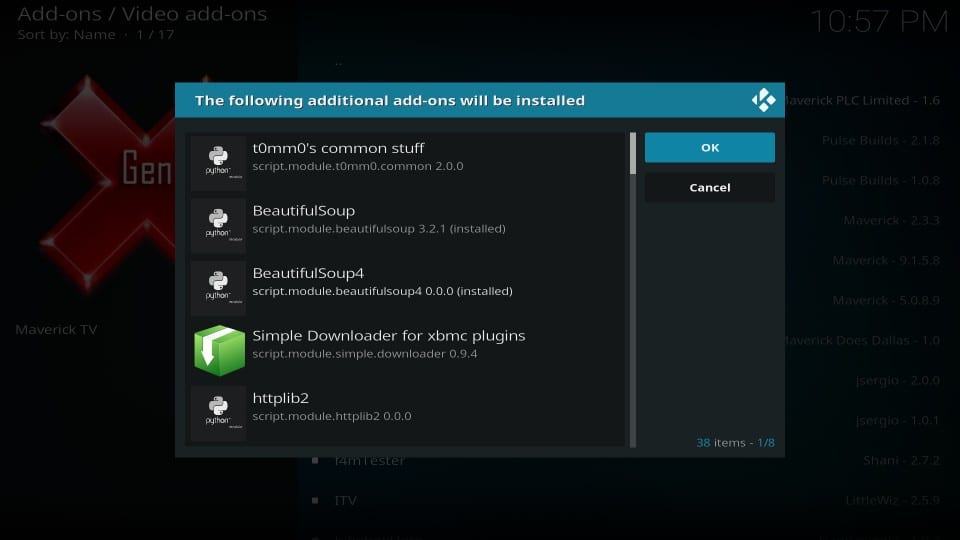Click script.module.httplib2 0.0.0 text

tap(332, 416)
